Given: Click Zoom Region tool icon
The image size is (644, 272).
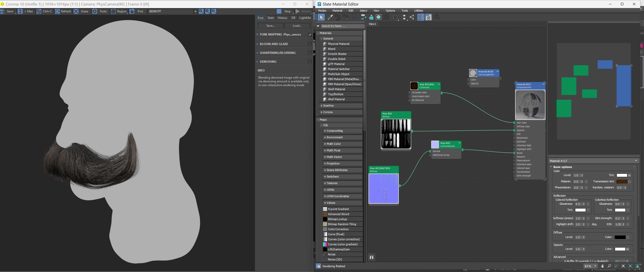Looking at the screenshot, I should pyautogui.click(x=616, y=266).
